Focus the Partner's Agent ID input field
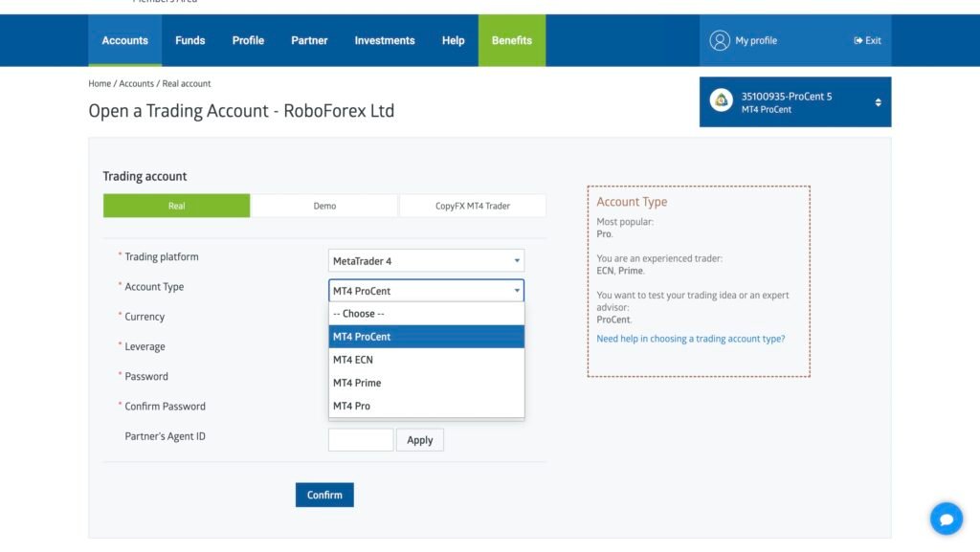Viewport: 980px width, 552px height. click(x=361, y=440)
